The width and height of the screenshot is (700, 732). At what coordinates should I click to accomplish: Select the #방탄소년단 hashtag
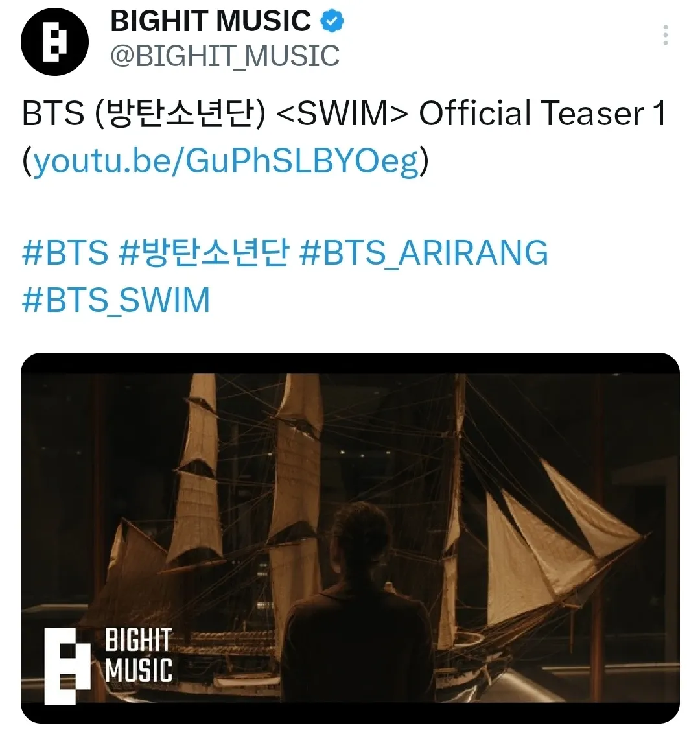coord(204,253)
